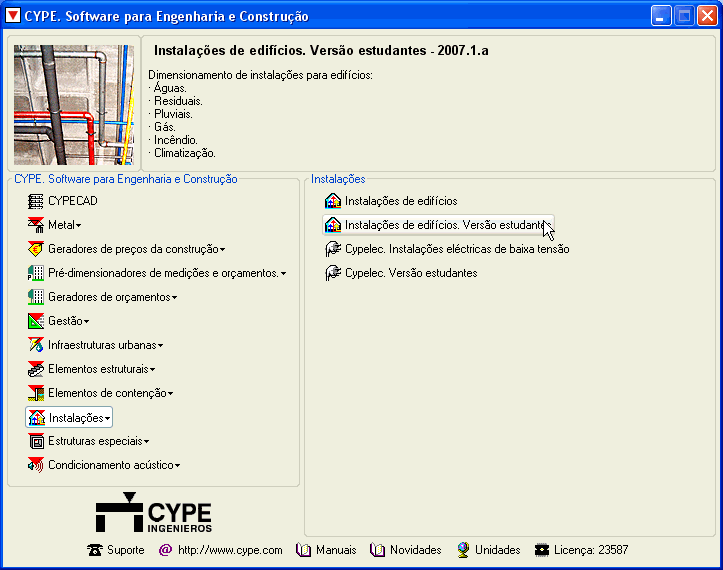The height and width of the screenshot is (570, 723).
Task: Select Estruturas especiais label
Action: 95,441
